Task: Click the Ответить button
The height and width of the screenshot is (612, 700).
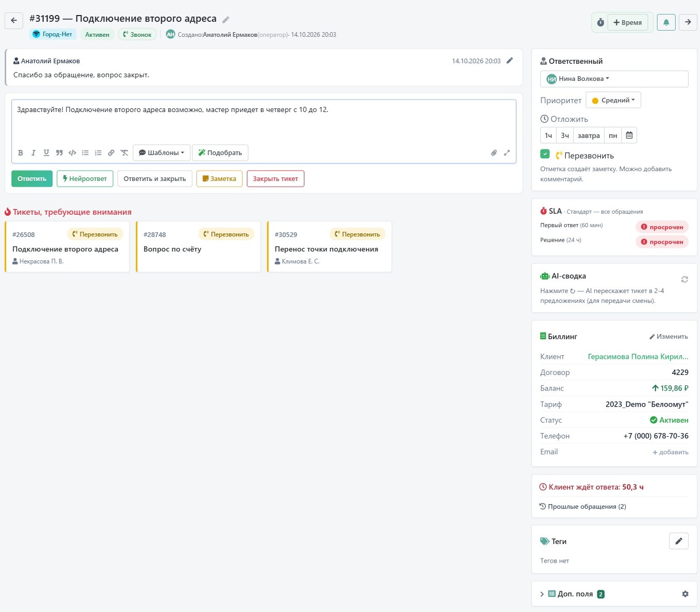Action: click(x=32, y=179)
